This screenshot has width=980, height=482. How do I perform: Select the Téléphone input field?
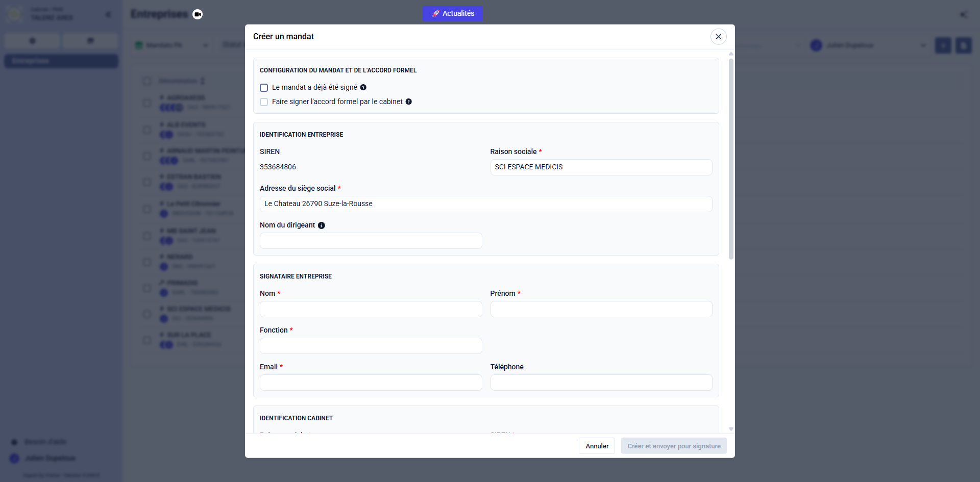[601, 383]
